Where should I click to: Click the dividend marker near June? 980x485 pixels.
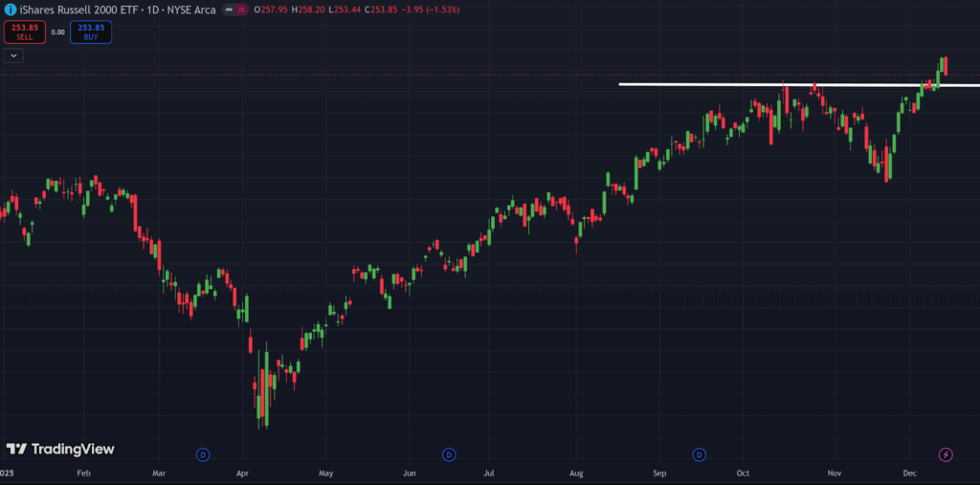click(x=448, y=454)
